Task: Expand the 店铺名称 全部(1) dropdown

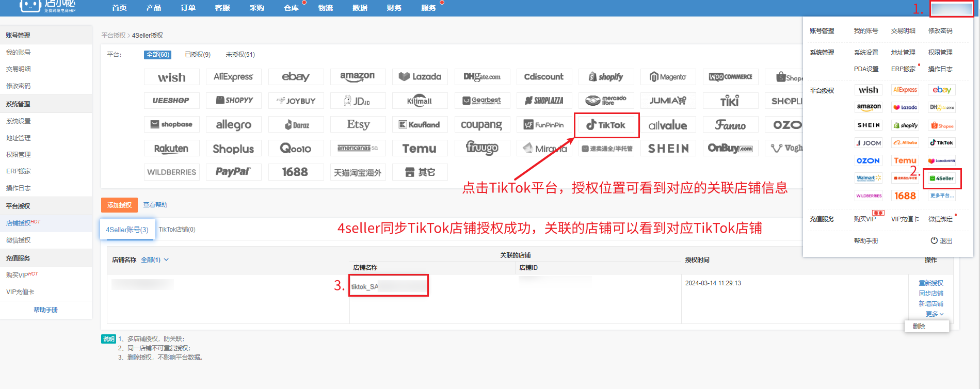Action: [x=154, y=260]
